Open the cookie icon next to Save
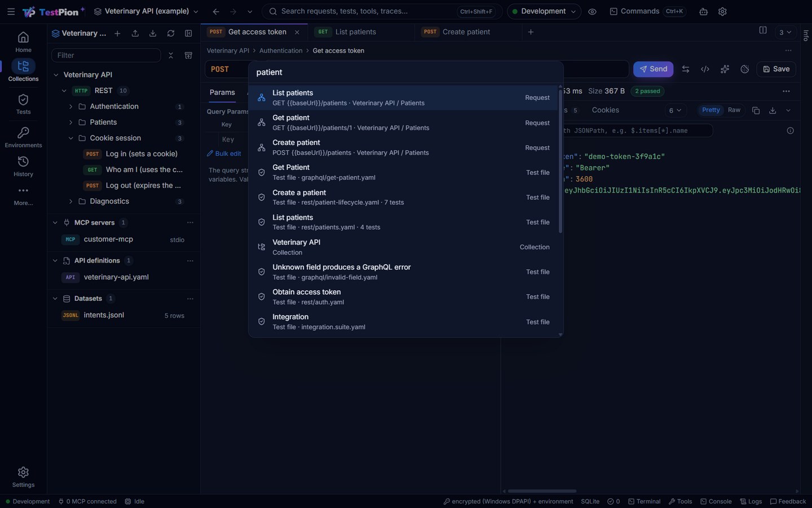This screenshot has height=508, width=812. point(744,69)
